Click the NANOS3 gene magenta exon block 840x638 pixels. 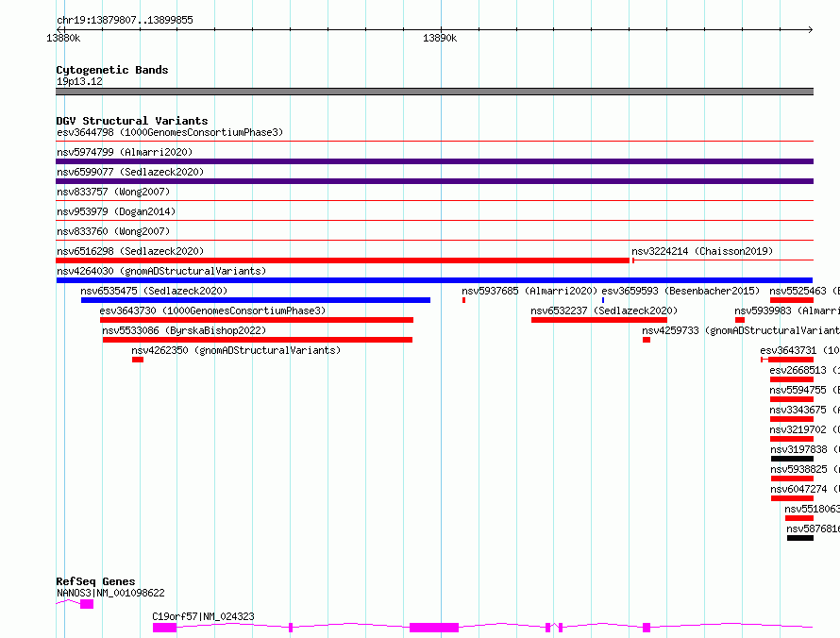tap(87, 604)
